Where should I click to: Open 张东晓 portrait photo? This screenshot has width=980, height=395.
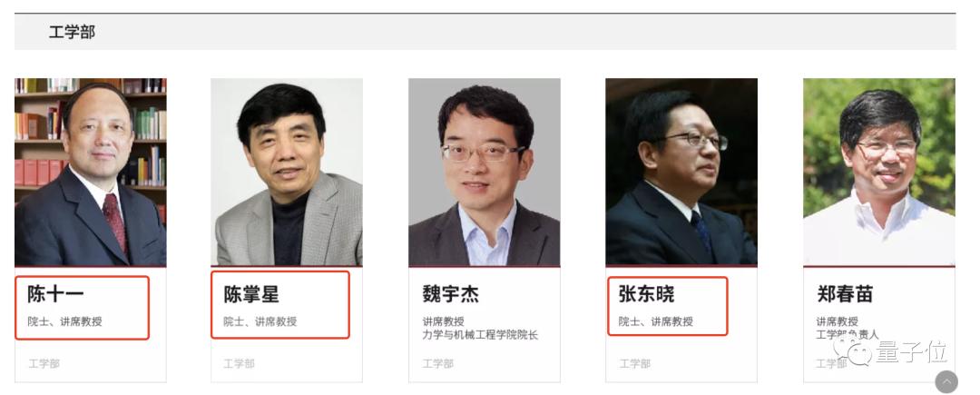681,172
